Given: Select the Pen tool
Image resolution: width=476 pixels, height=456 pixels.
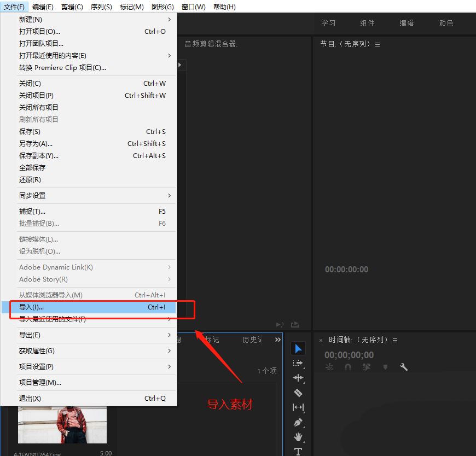Looking at the screenshot, I should tap(298, 422).
